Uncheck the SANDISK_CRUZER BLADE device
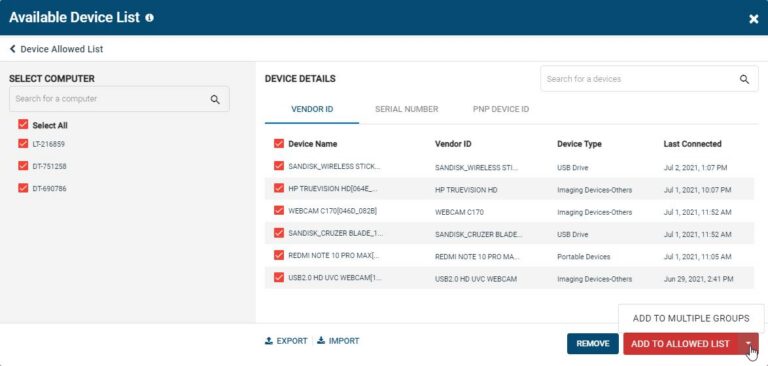Screen dimensions: 768x366 click(279, 233)
